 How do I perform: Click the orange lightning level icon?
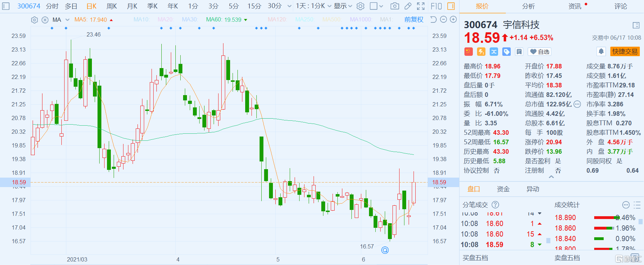click(x=481, y=52)
